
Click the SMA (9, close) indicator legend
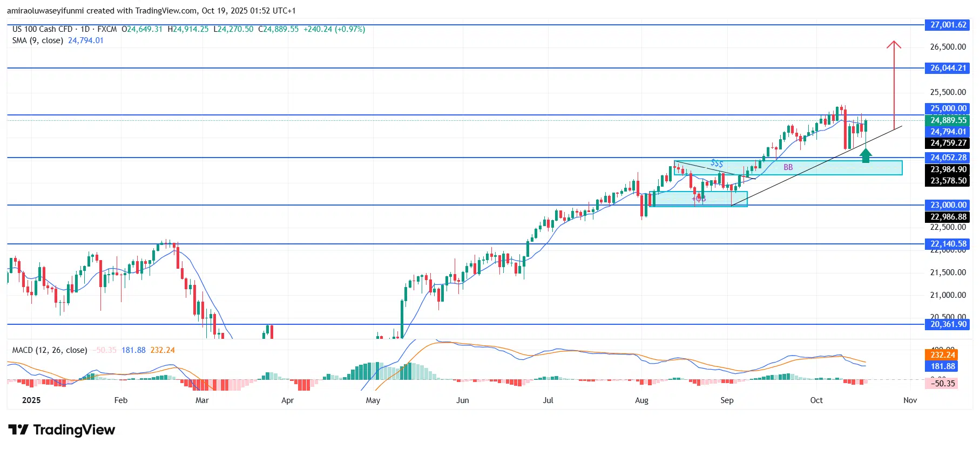coord(38,40)
